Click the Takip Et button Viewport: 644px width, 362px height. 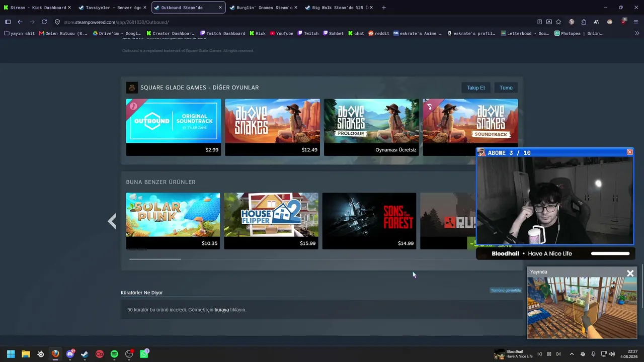(x=476, y=87)
